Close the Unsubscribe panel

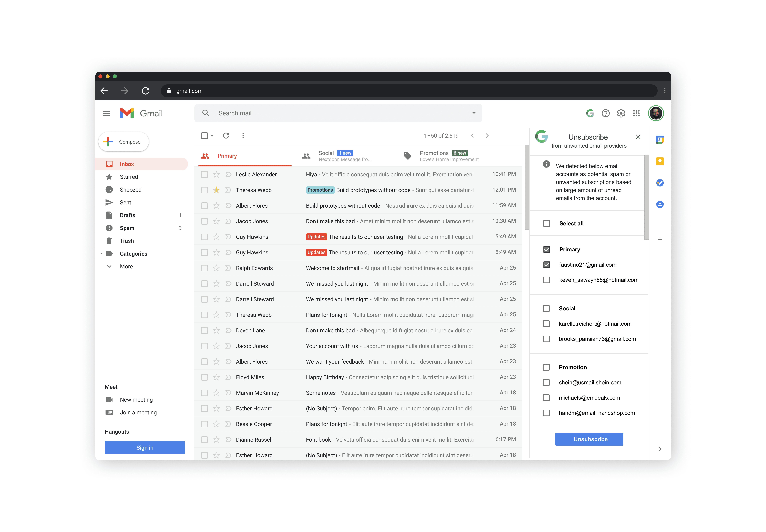pyautogui.click(x=638, y=137)
